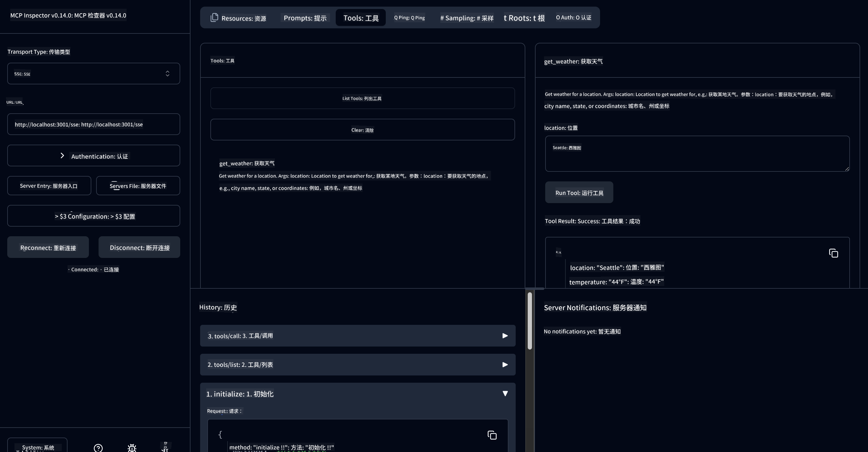Screen dimensions: 868x452
Task: Select the Tools tab
Action: point(360,18)
